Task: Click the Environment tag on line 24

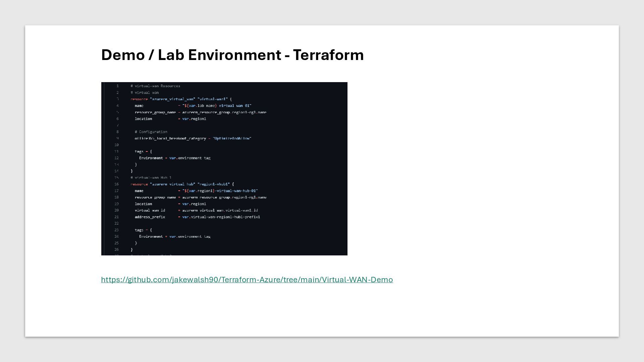Action: click(x=175, y=236)
